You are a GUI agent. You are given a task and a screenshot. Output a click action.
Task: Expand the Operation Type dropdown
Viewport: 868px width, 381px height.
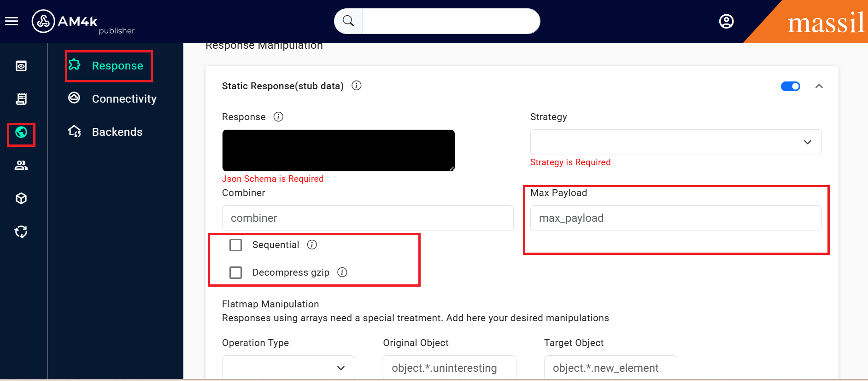(288, 368)
